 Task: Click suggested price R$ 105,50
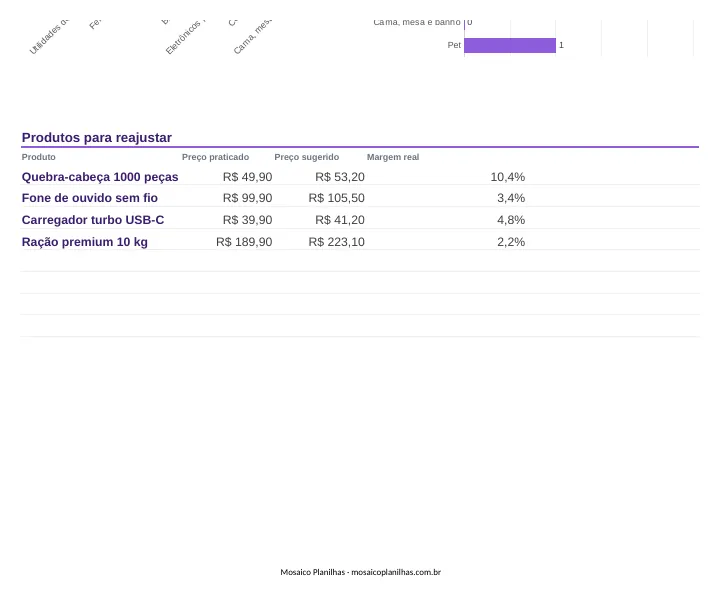pos(337,198)
